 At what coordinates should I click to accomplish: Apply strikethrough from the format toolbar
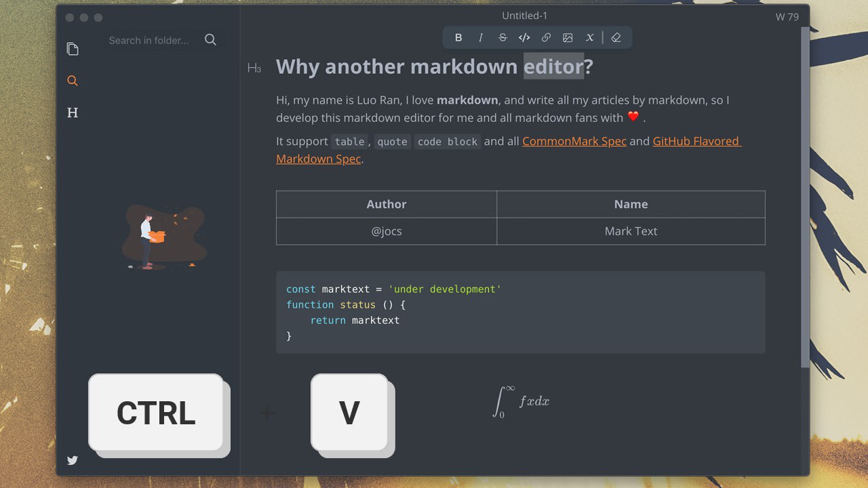[x=502, y=38]
